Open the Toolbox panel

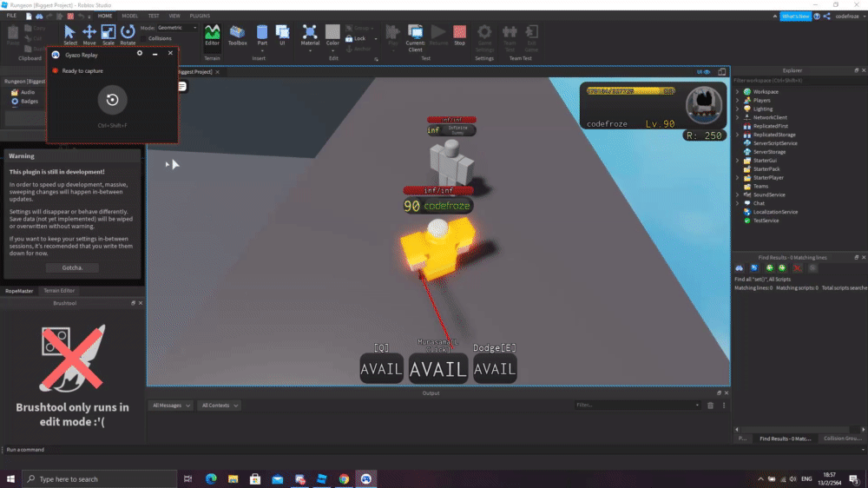[x=238, y=36]
